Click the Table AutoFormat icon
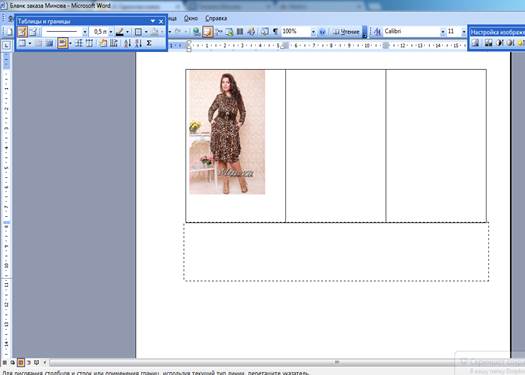The width and height of the screenshot is (525, 375). click(x=103, y=43)
